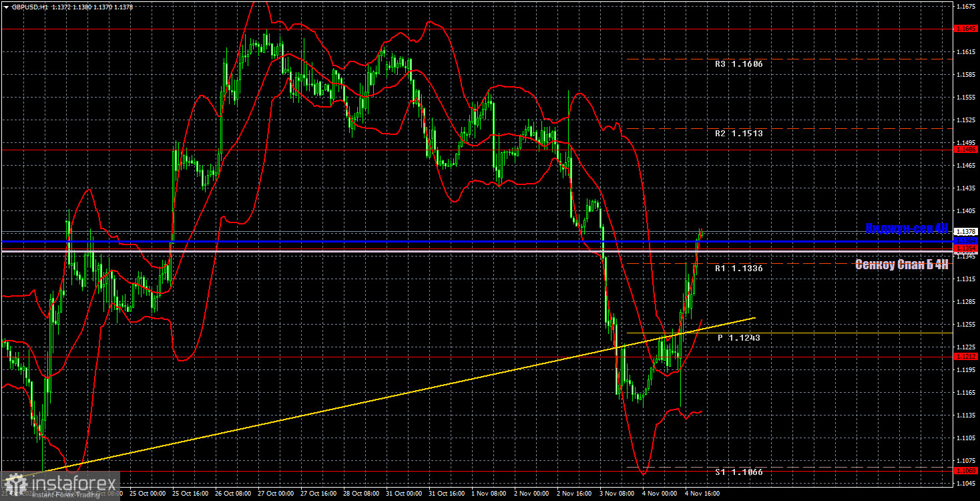Click 1.1285 on the price axis
Viewport: 980px width, 501px height.
pos(966,302)
